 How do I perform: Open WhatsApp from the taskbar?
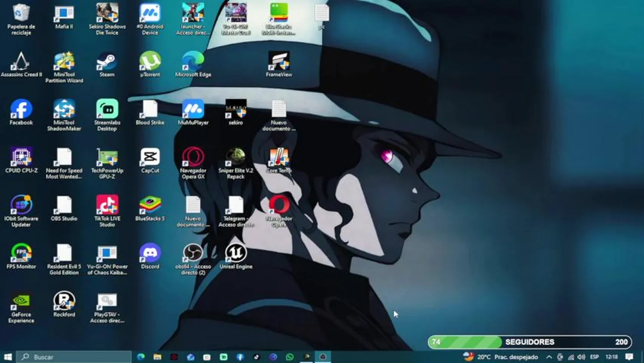(290, 357)
